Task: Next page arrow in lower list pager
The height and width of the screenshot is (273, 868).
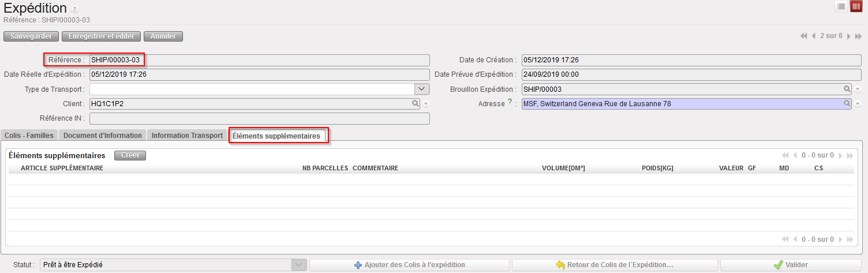Action: pos(841,239)
